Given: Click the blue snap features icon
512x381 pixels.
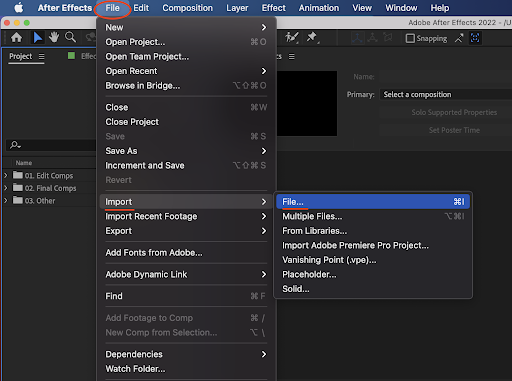Looking at the screenshot, I should 475,38.
